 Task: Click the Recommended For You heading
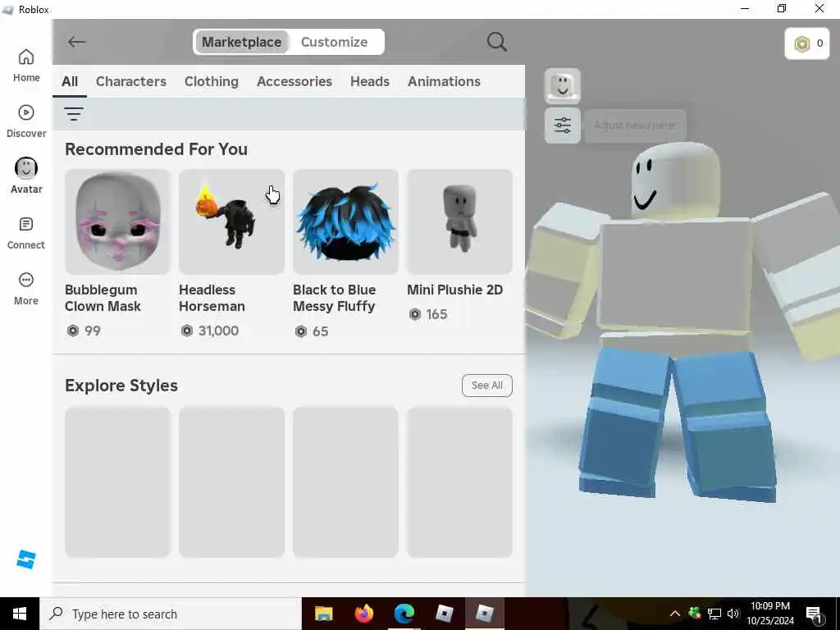coord(156,149)
